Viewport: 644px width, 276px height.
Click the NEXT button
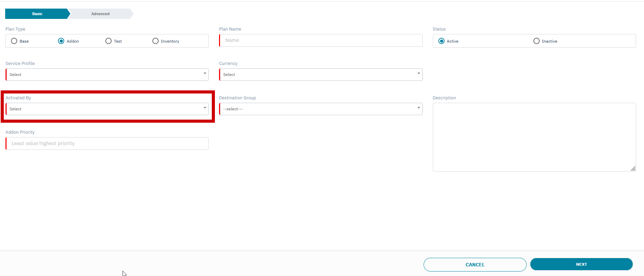581,264
